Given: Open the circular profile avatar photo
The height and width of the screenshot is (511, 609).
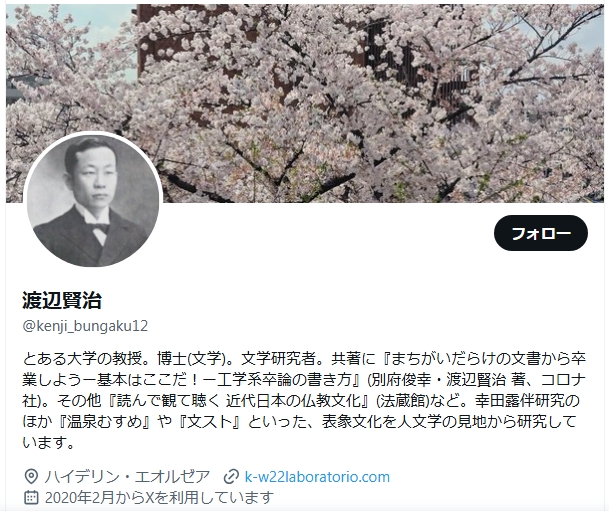Looking at the screenshot, I should click(93, 200).
